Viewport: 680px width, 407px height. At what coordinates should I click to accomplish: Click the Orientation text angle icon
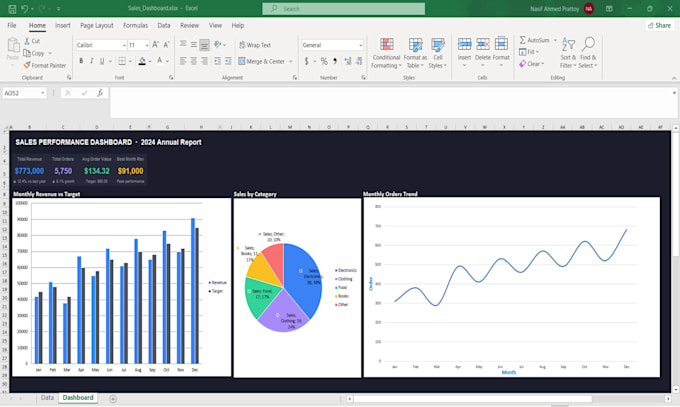(x=218, y=44)
